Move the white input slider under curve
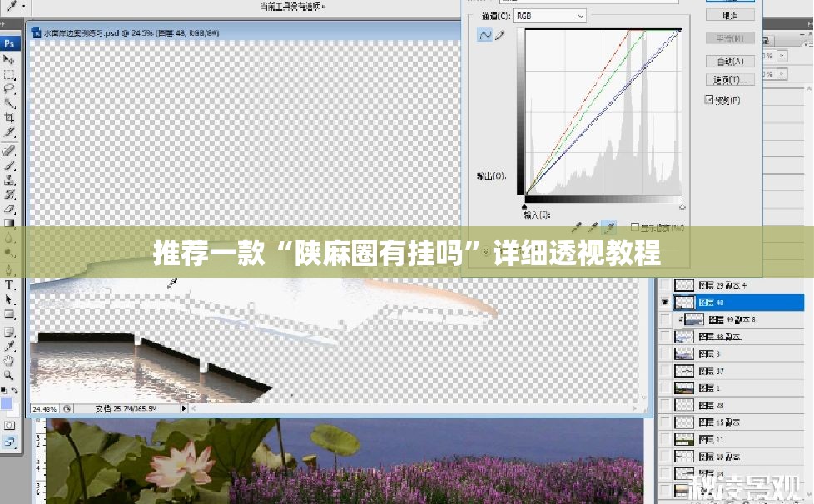The image size is (814, 504). (682, 206)
